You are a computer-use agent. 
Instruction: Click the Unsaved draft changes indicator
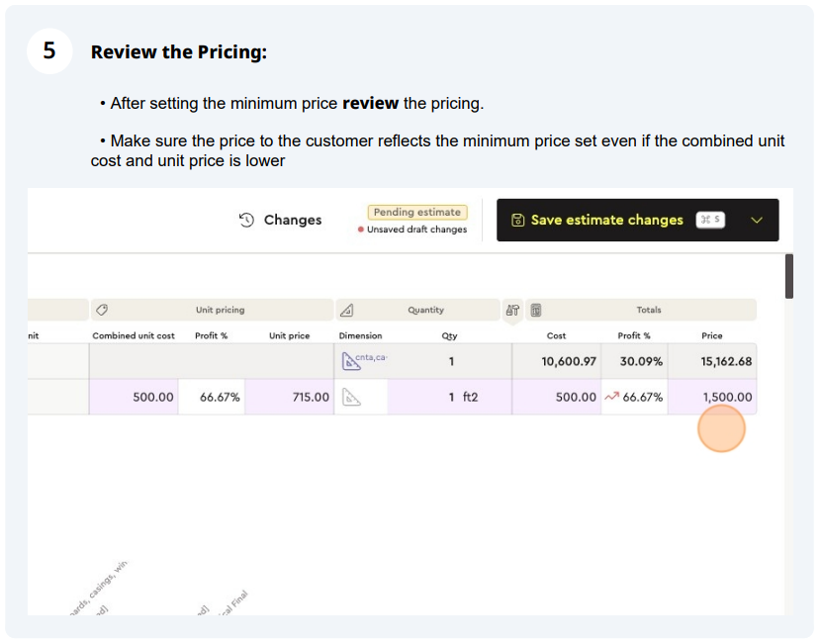(412, 230)
